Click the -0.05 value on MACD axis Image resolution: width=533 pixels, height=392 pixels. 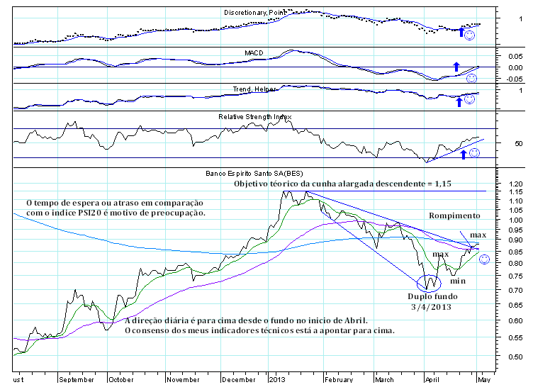pos(515,79)
